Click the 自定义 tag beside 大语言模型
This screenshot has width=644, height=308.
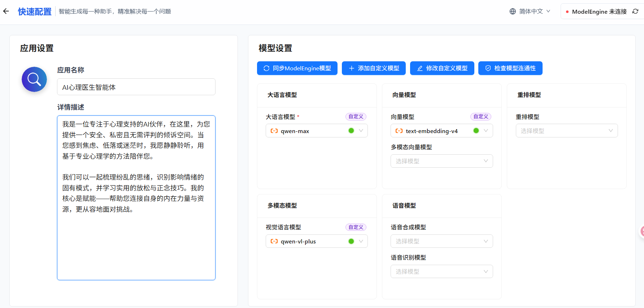tap(356, 116)
